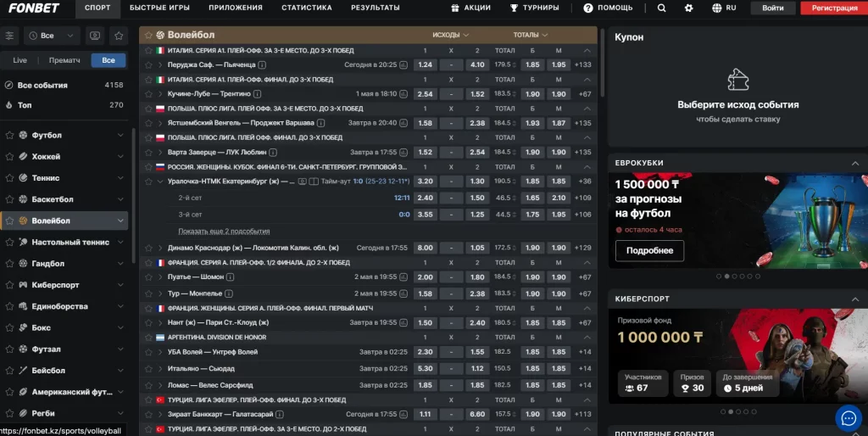Toggle favorite star for Единоборства
The image size is (868, 436).
pyautogui.click(x=9, y=306)
